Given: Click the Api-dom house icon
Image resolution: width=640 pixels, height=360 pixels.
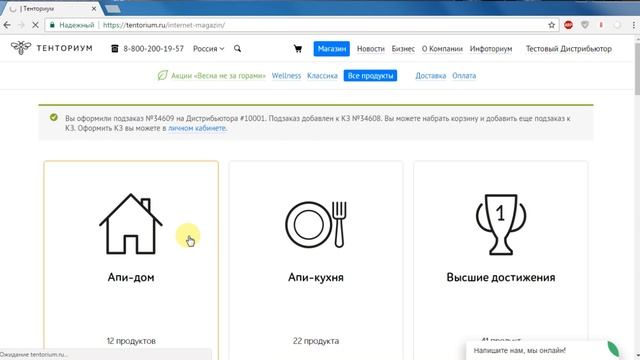Looking at the screenshot, I should click(x=131, y=224).
